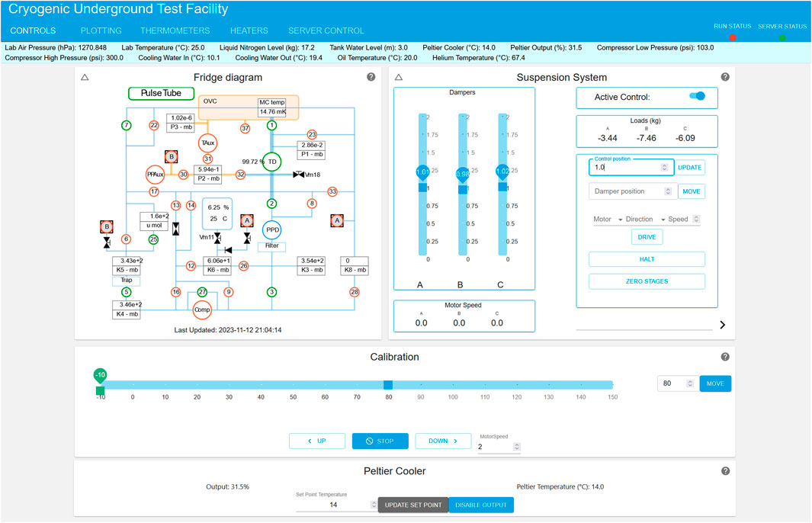Toggle valve 33 in the fridge diagram

332,191
